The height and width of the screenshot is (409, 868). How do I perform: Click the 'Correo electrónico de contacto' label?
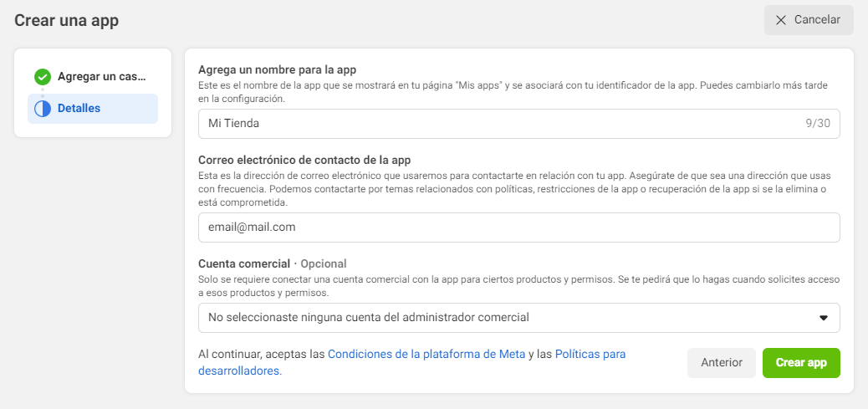click(304, 160)
